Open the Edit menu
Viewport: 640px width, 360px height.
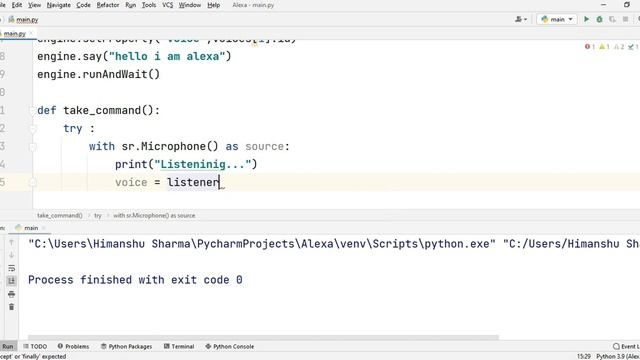[17, 5]
